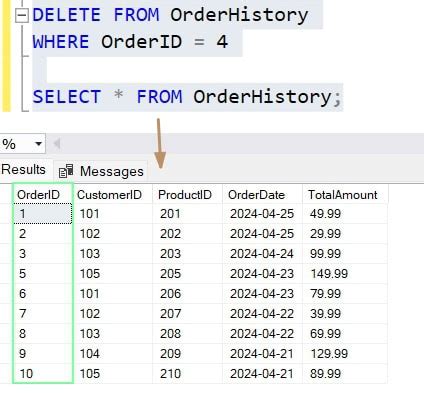Switch to the Results tab
Image resolution: width=424 pixels, height=393 pixels.
pyautogui.click(x=23, y=169)
